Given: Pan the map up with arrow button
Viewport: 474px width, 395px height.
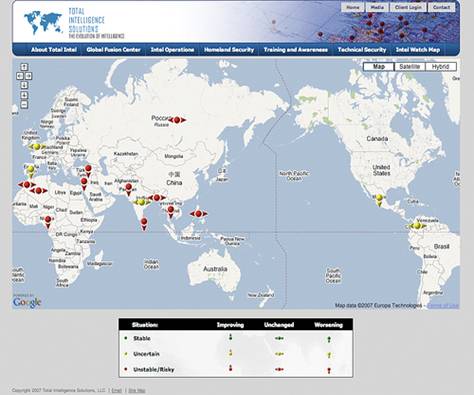Looking at the screenshot, I should pyautogui.click(x=24, y=67).
